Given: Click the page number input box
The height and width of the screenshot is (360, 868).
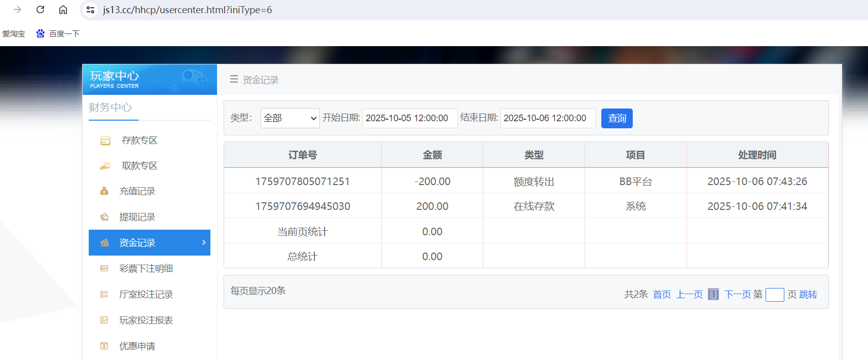Looking at the screenshot, I should (x=774, y=295).
